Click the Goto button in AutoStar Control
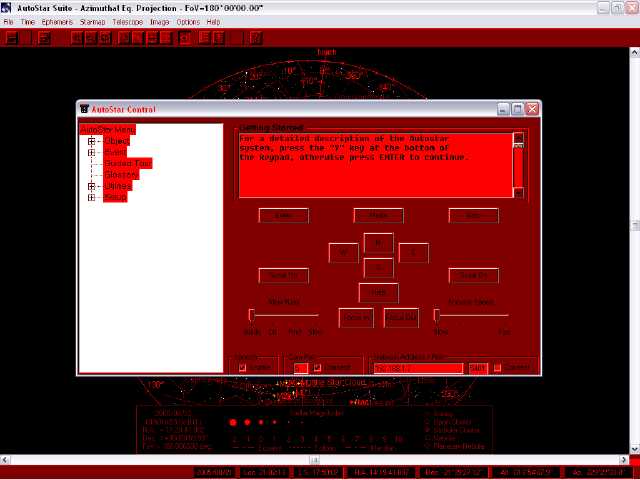 tap(473, 216)
